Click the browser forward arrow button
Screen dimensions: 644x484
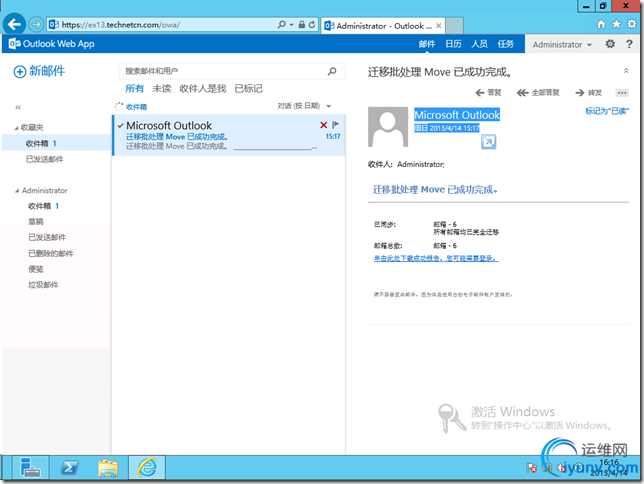coord(36,25)
